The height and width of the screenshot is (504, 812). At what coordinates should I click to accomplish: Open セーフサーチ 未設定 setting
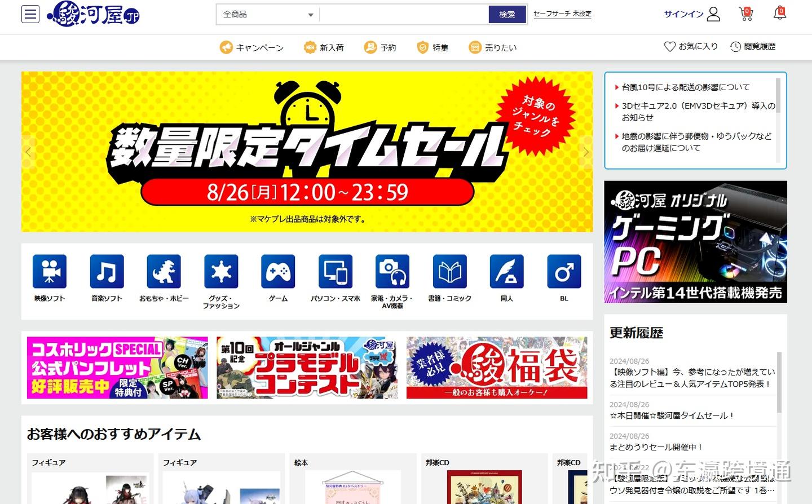tap(562, 14)
